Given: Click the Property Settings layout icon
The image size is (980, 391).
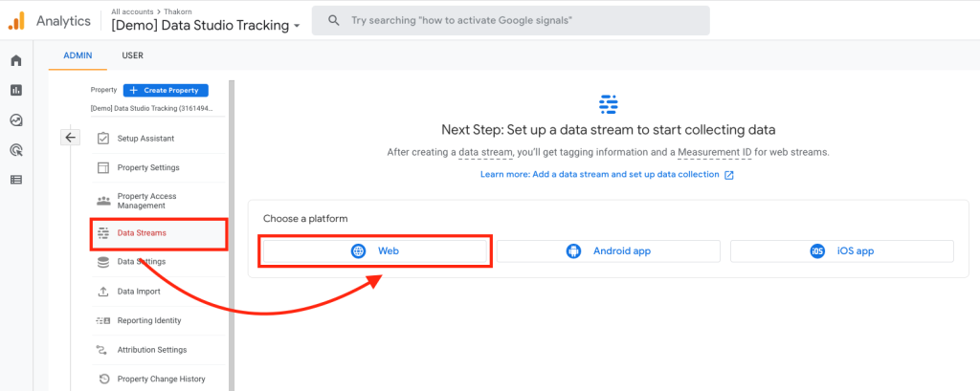Looking at the screenshot, I should click(103, 168).
